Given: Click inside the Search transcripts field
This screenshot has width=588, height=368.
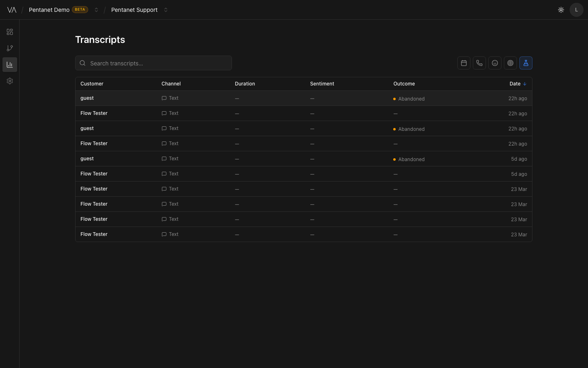Looking at the screenshot, I should point(153,63).
